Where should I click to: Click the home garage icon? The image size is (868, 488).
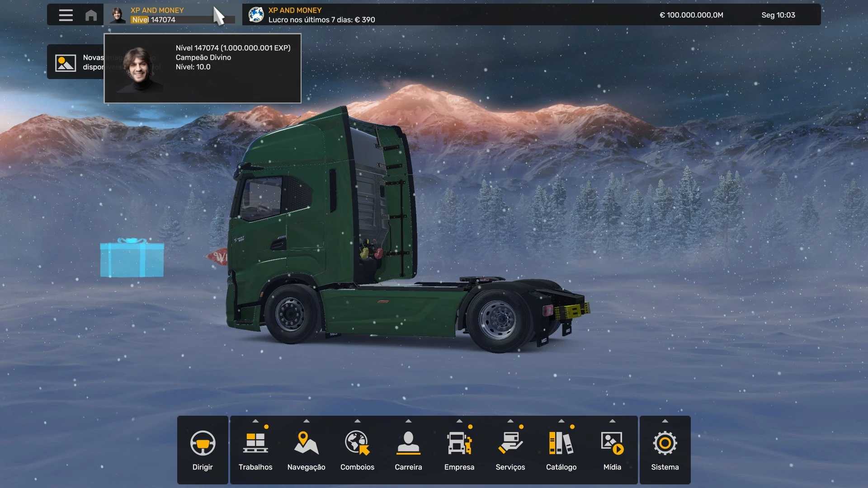[91, 15]
